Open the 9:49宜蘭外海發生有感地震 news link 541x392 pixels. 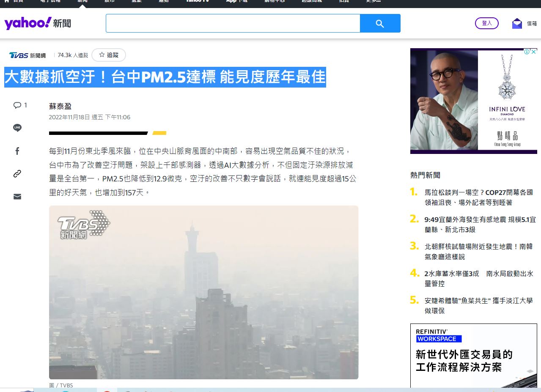tap(480, 225)
